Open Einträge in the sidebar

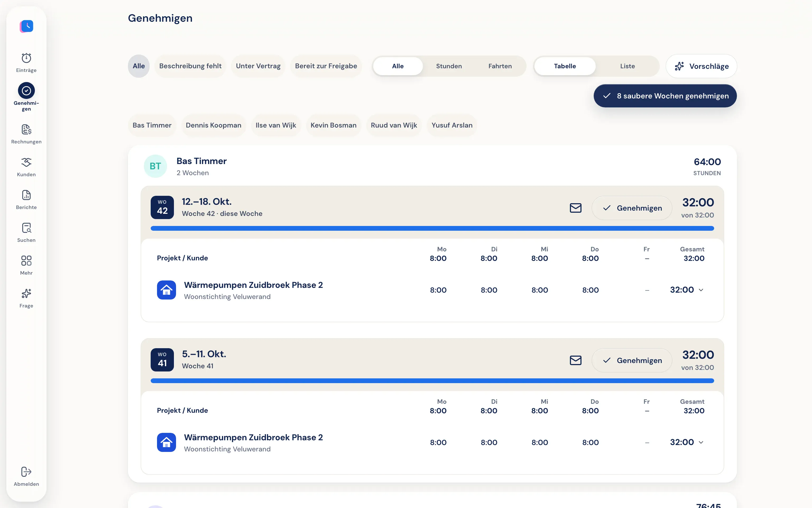(x=26, y=63)
